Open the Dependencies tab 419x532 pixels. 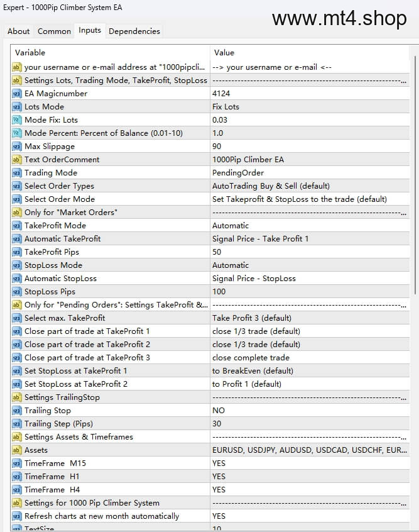(x=134, y=31)
